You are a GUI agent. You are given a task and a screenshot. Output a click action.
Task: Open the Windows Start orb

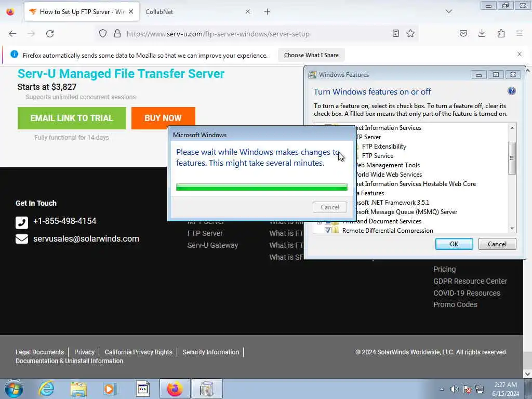point(14,389)
